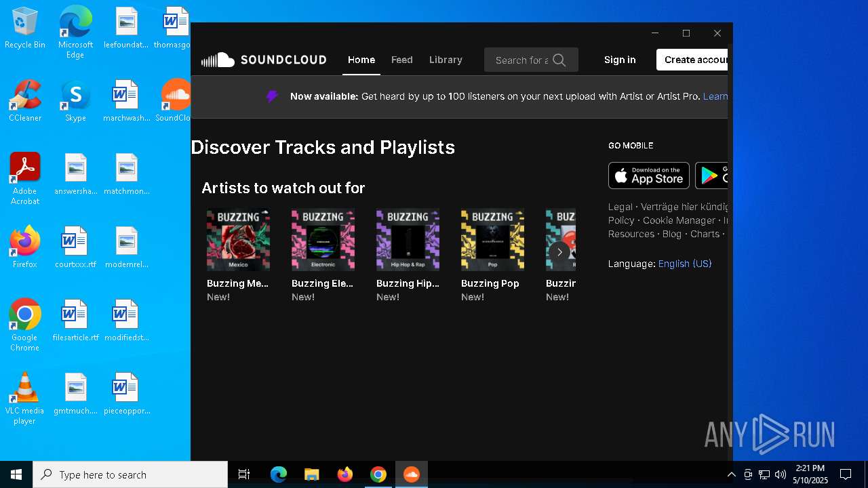Show next playlists with the carousel arrow
This screenshot has height=488, width=868.
[x=559, y=252]
